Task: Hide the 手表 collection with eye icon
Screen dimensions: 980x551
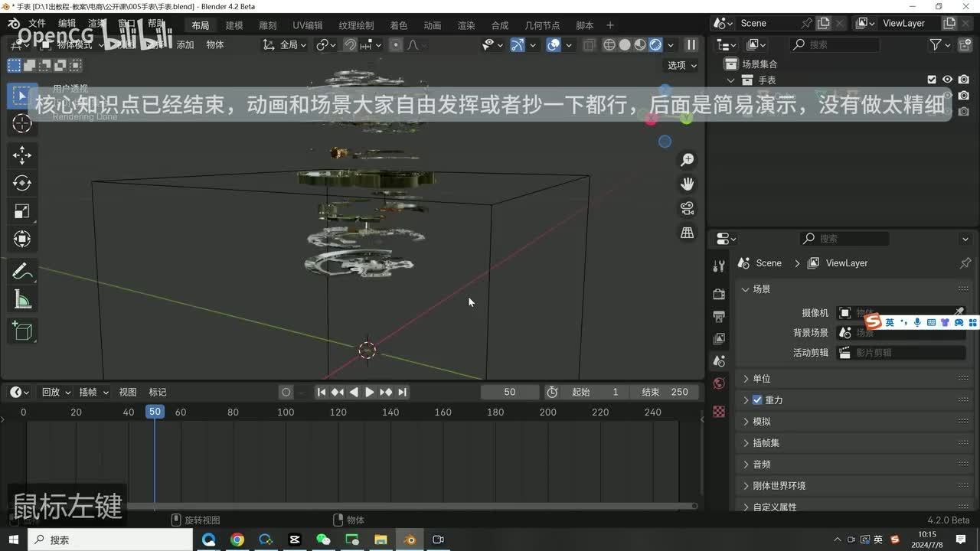Action: click(x=947, y=80)
